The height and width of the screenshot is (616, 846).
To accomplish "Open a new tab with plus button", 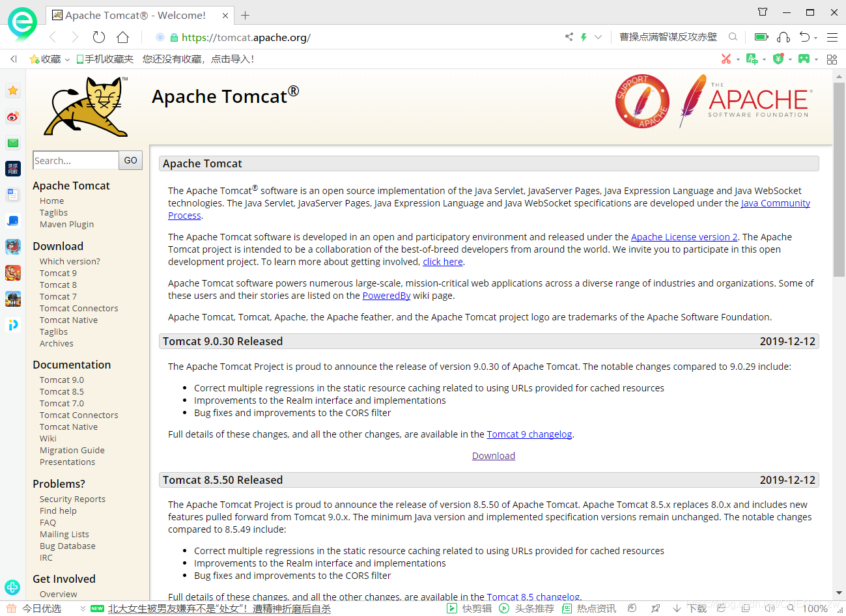I will (x=245, y=15).
